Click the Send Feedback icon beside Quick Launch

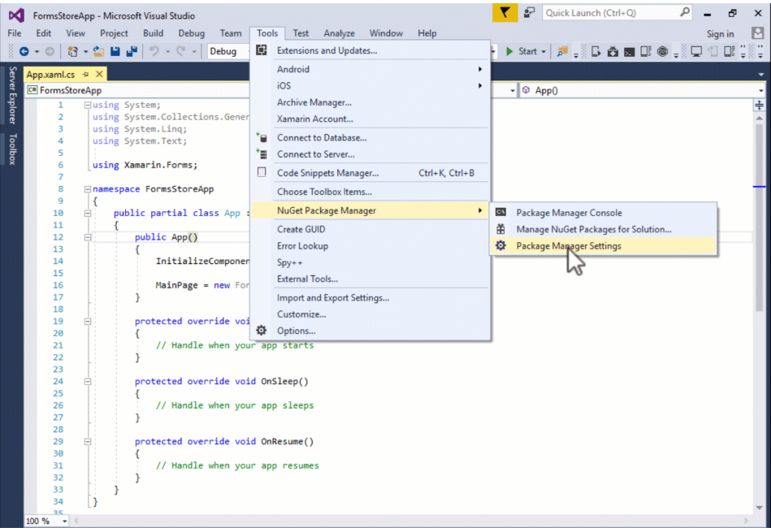click(x=529, y=13)
